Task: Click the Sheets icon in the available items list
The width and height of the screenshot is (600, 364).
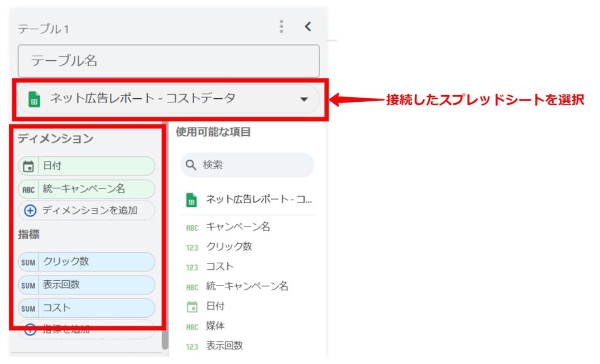Action: 192,200
